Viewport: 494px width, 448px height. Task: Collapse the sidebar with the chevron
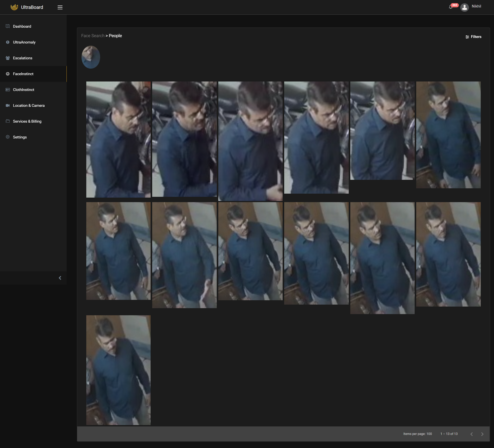pyautogui.click(x=60, y=278)
